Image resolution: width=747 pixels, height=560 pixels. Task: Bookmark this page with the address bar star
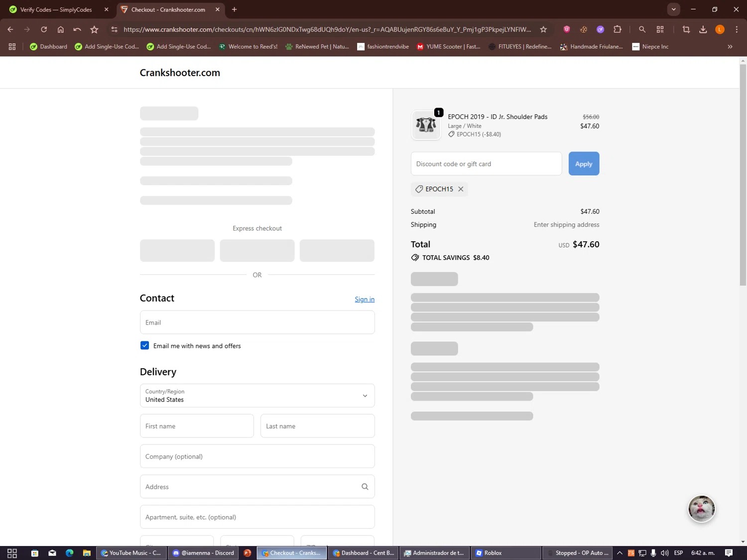point(543,29)
